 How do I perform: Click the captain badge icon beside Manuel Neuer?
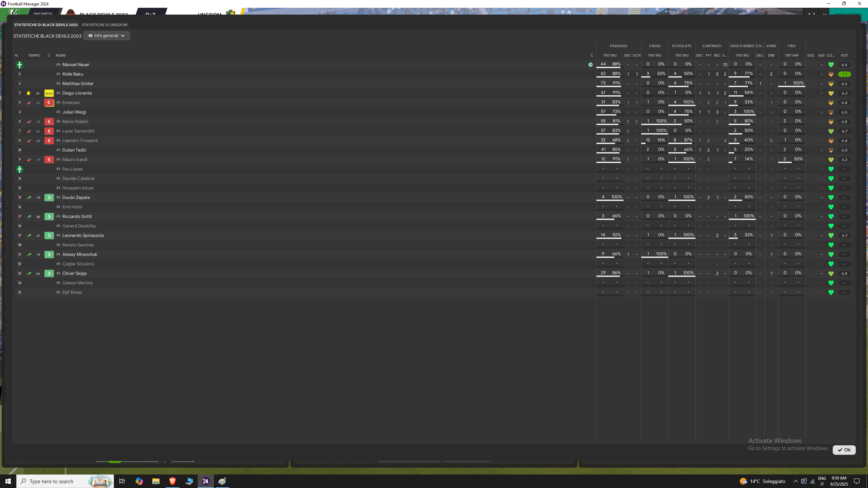coord(591,65)
